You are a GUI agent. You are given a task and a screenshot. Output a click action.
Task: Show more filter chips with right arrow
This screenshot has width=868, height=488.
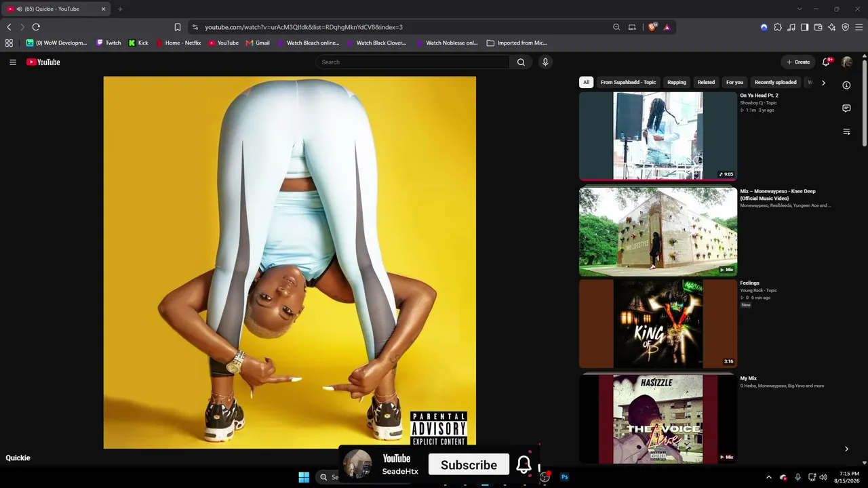(x=823, y=83)
